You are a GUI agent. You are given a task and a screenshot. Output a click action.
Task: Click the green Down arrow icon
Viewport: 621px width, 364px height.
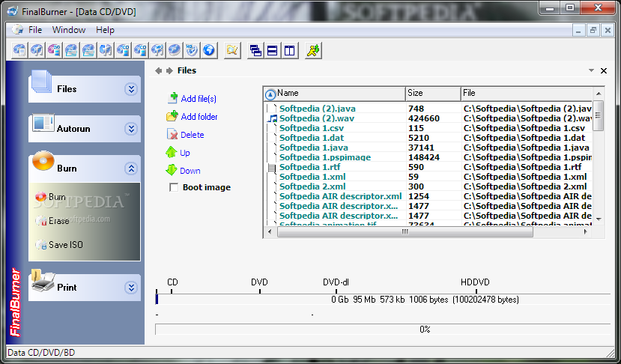(x=171, y=170)
